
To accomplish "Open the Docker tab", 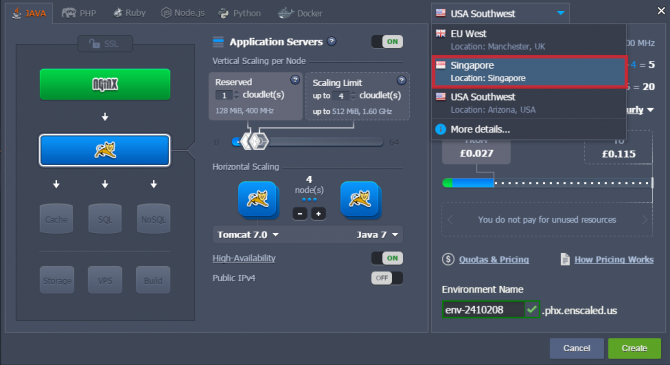I will click(300, 13).
